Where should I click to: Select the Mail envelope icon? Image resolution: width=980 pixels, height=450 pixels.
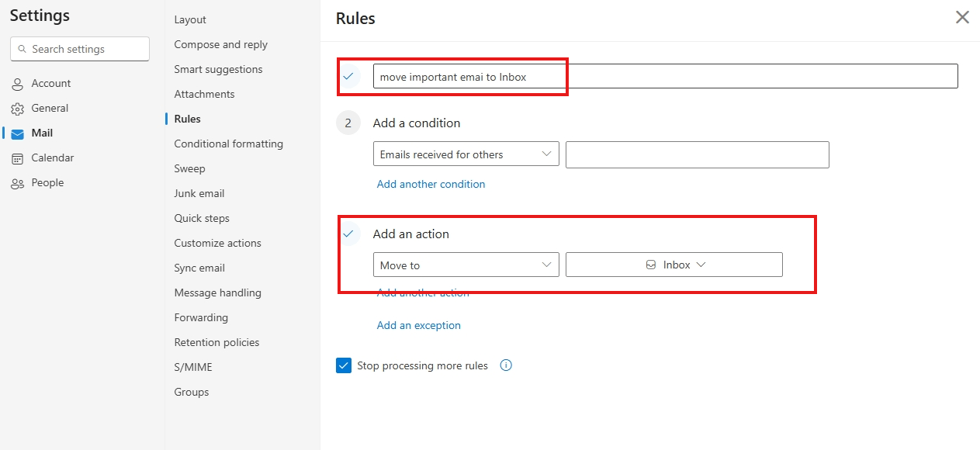point(17,133)
